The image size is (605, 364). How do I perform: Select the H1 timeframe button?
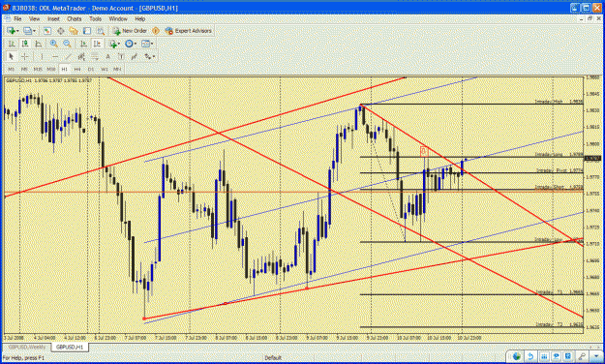point(65,69)
